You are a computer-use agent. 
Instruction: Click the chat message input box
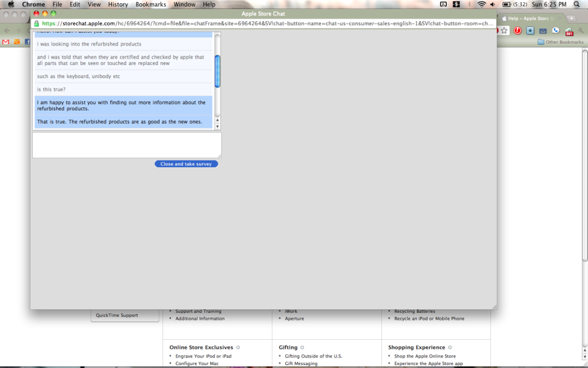pos(127,145)
